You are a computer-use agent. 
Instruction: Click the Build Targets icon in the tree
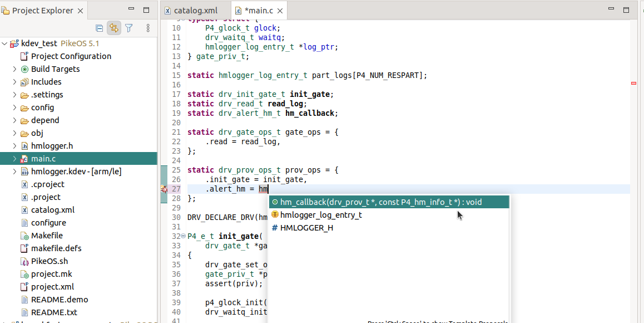24,69
